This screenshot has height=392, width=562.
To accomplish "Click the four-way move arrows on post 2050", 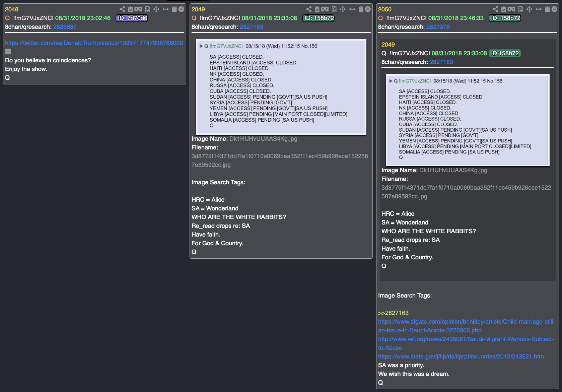I will [x=529, y=9].
